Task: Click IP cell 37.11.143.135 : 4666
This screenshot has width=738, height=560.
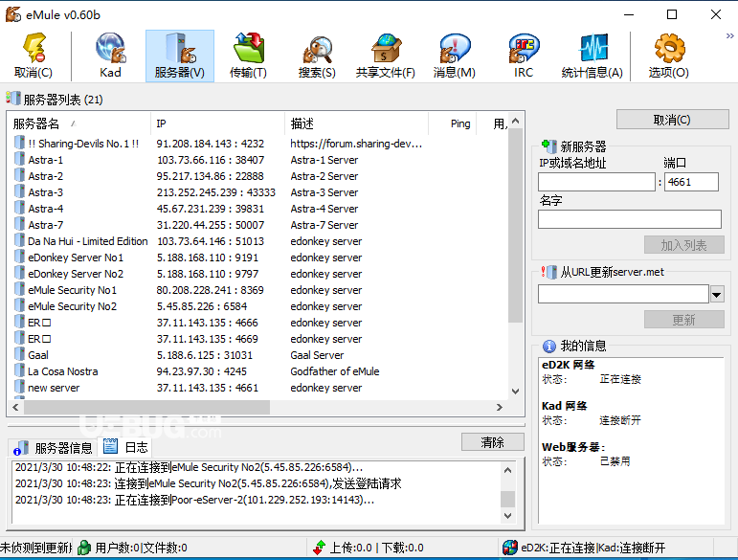Action: [x=208, y=323]
